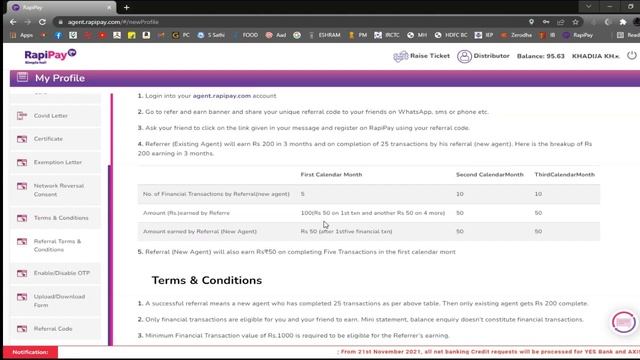This screenshot has height=360, width=640.
Task: Reload the page with browser refresh
Action: click(42, 22)
